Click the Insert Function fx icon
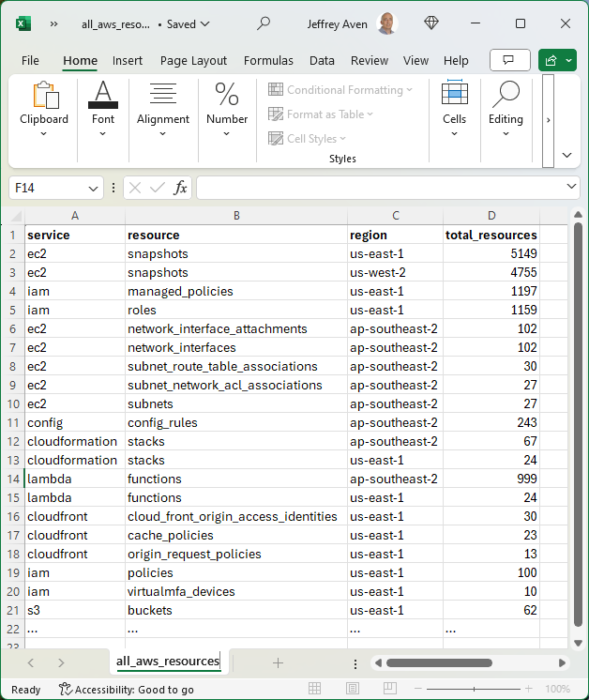The image size is (589, 700). 180,188
